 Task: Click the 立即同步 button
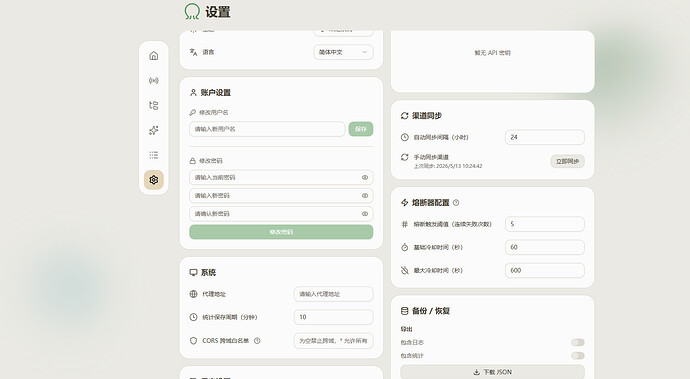[x=567, y=161]
